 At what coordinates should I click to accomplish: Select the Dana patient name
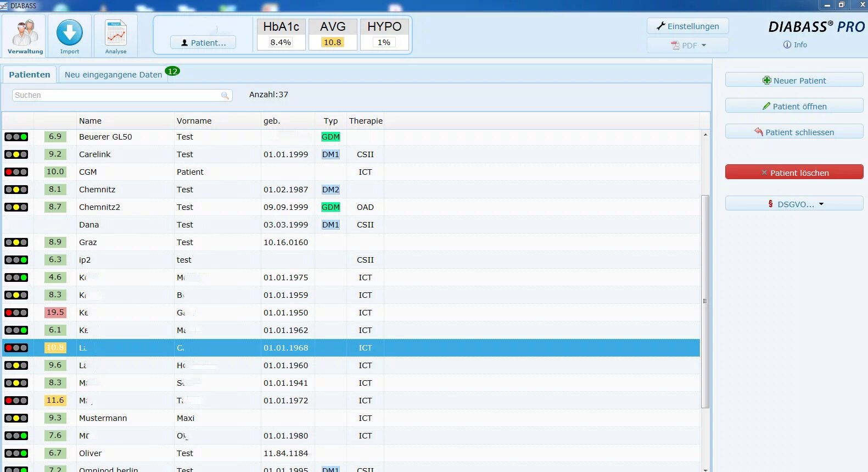tap(89, 225)
